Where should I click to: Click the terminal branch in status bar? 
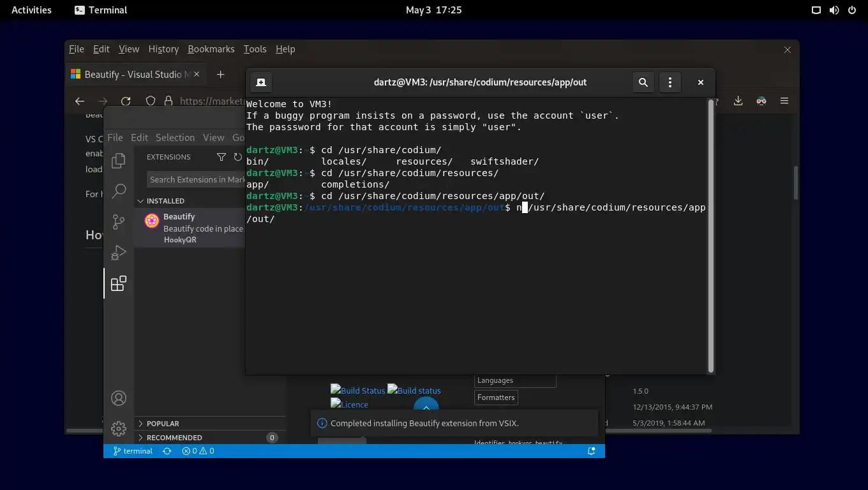tap(133, 451)
